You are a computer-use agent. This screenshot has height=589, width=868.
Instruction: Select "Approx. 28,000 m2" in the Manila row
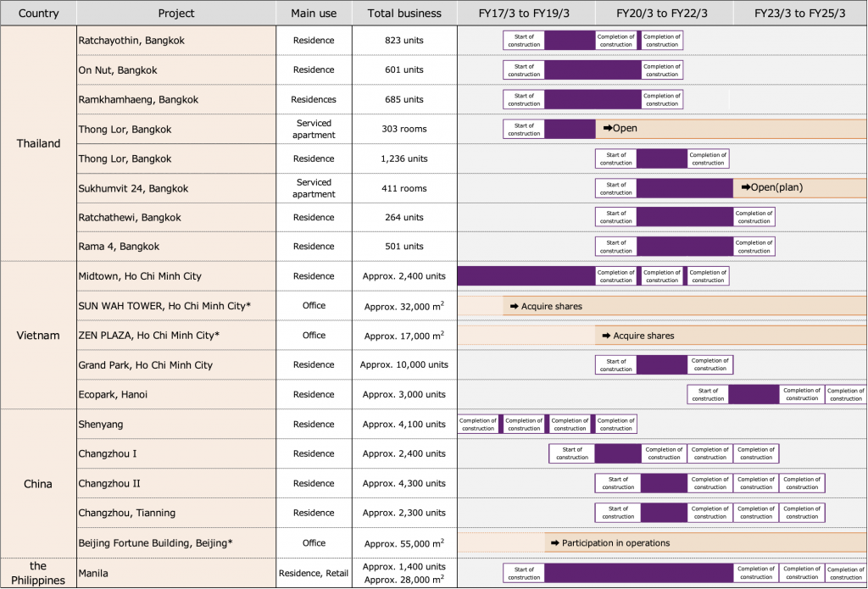coord(404,580)
